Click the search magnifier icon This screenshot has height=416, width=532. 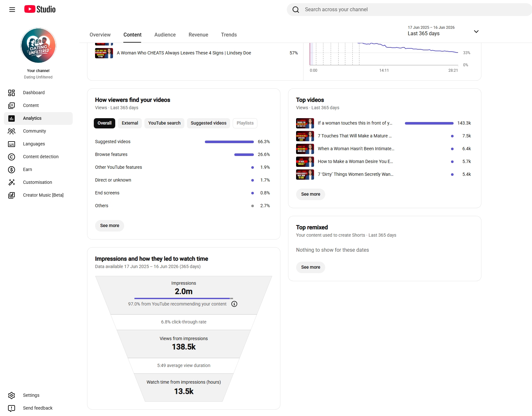click(x=296, y=10)
